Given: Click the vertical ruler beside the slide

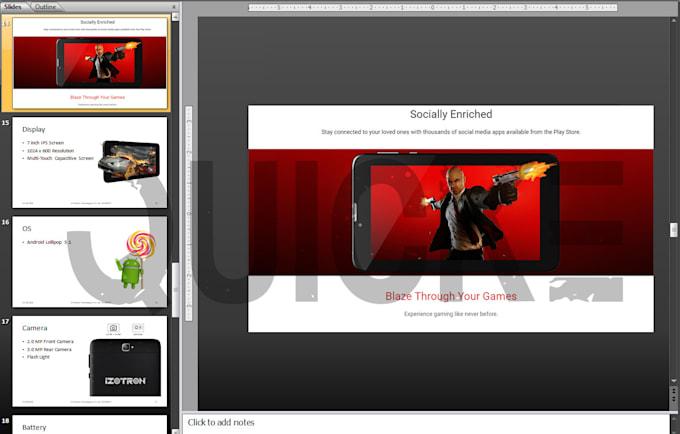Looking at the screenshot, I should click(189, 213).
